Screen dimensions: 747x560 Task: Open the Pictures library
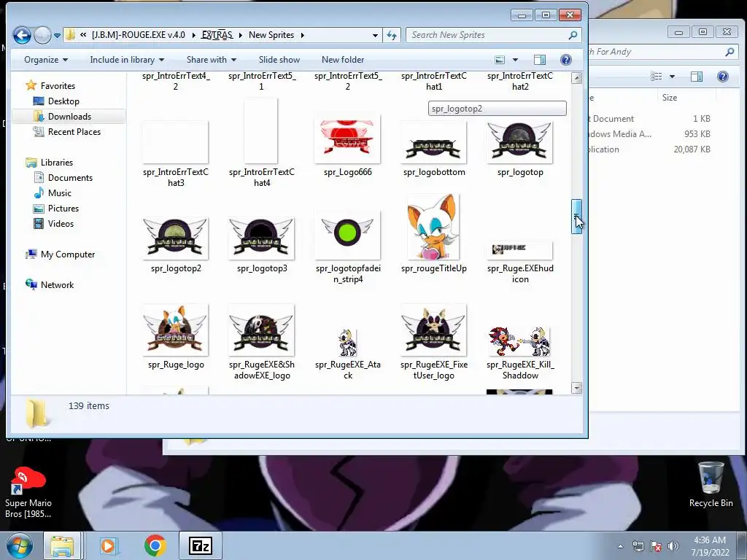point(55,208)
